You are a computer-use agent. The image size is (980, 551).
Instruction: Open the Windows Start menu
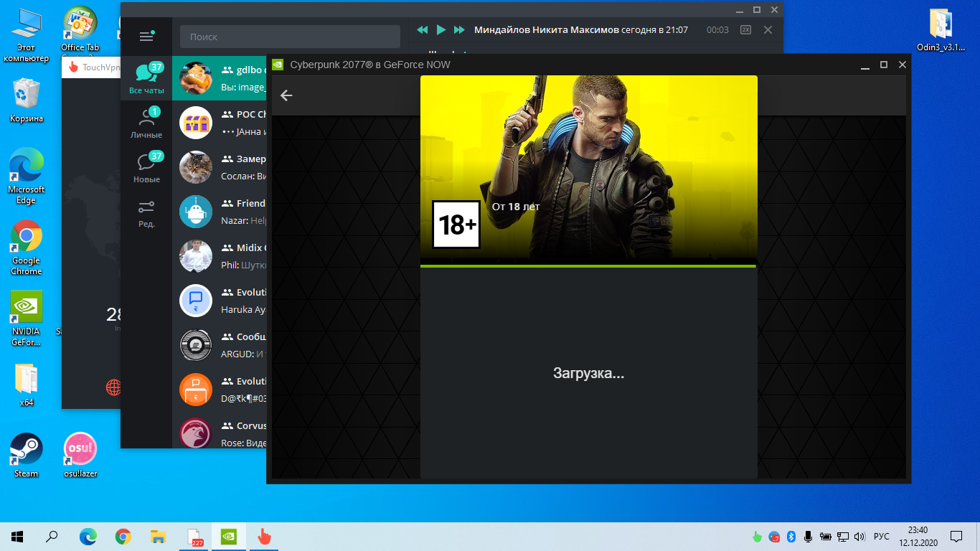pos(17,537)
